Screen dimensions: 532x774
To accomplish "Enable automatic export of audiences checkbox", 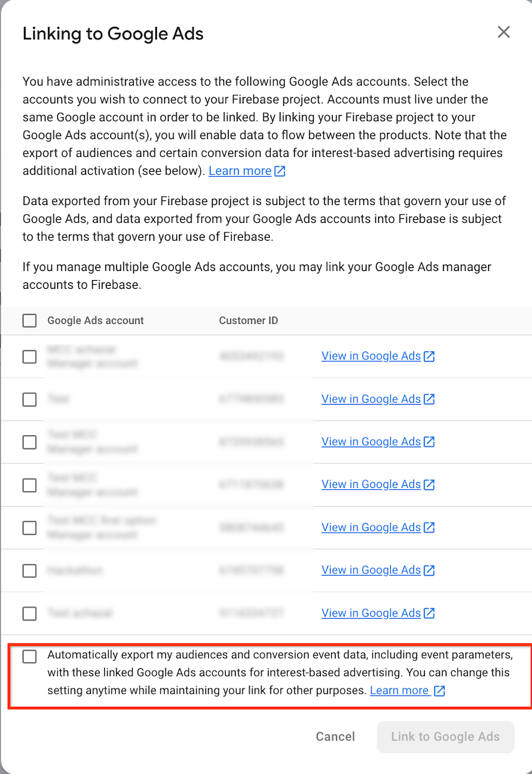I will click(x=29, y=656).
